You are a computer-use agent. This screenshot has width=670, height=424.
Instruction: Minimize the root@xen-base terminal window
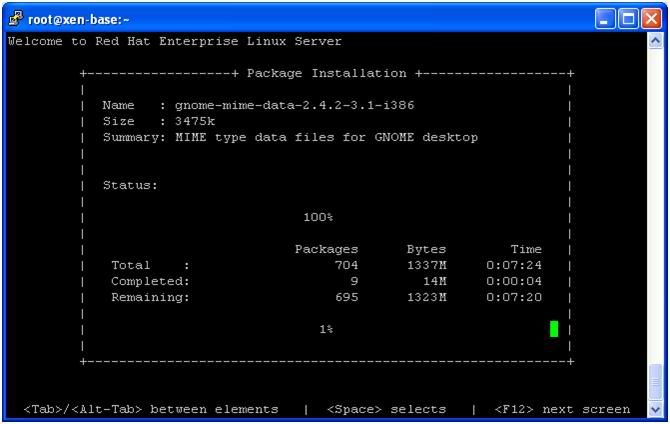click(x=605, y=19)
